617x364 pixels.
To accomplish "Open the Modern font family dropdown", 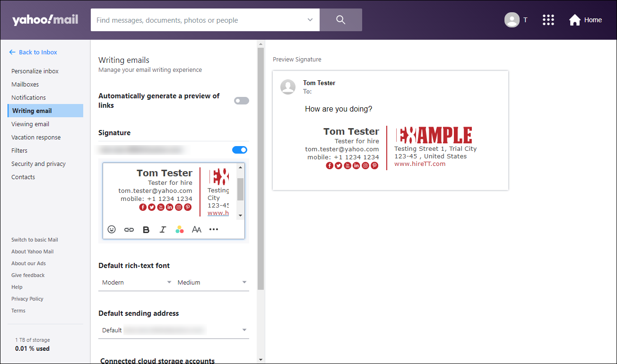I will point(136,282).
